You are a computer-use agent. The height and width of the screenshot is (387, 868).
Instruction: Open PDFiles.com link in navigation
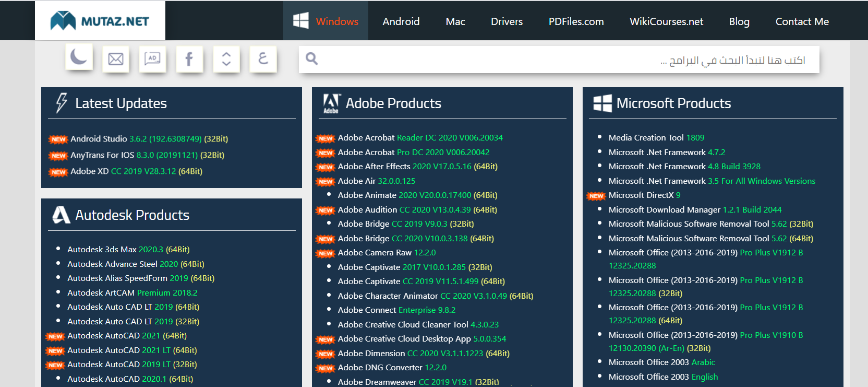(x=576, y=21)
